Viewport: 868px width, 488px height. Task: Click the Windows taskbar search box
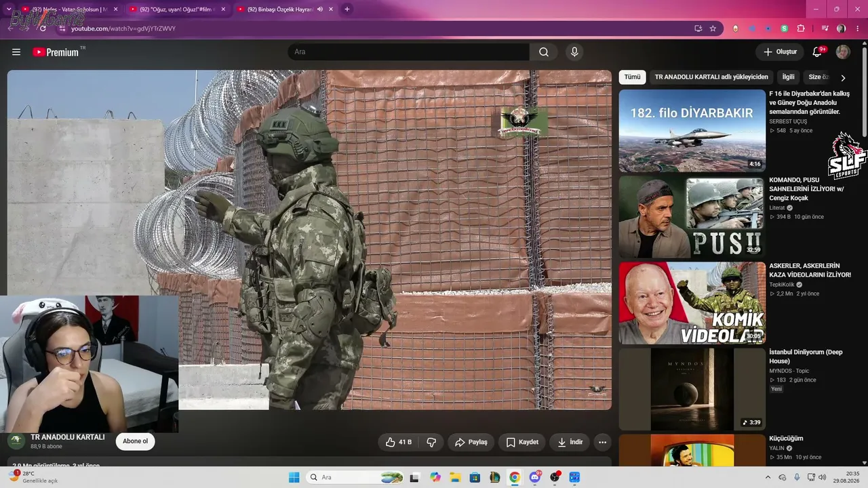pos(355,477)
